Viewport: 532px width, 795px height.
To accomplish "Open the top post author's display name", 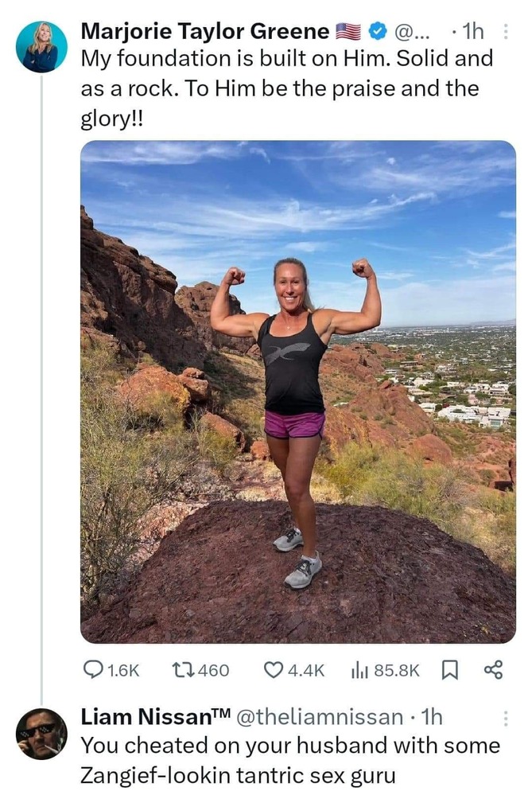I will click(205, 32).
